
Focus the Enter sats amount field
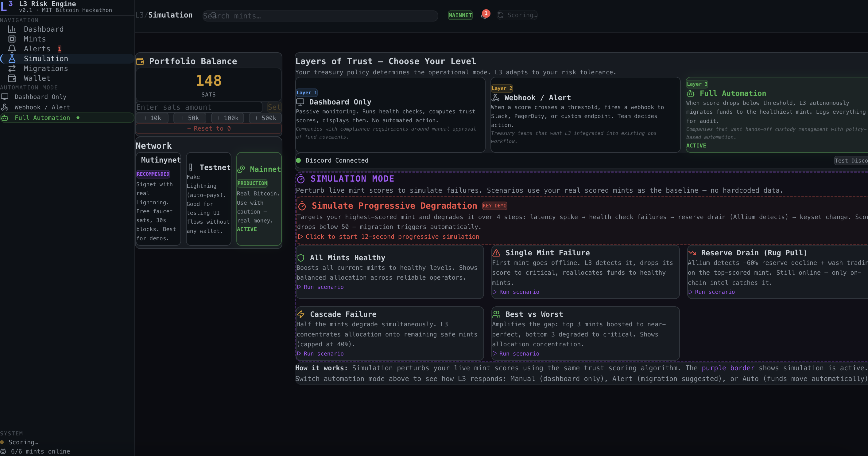coord(199,107)
